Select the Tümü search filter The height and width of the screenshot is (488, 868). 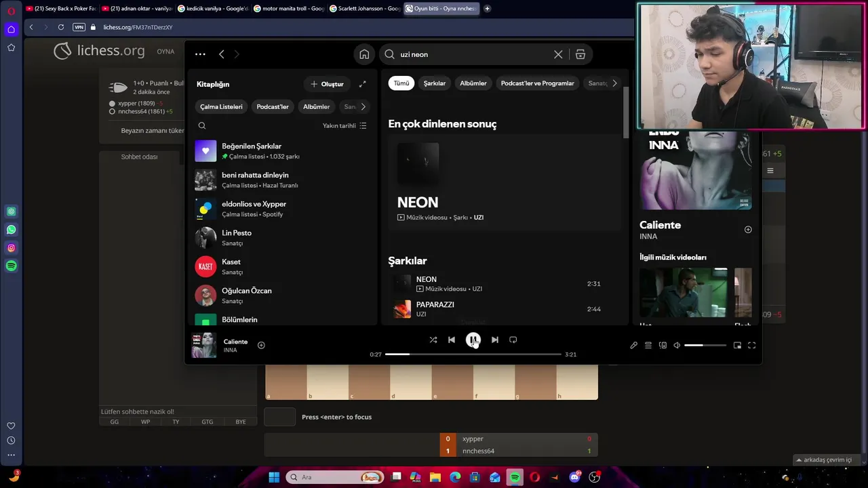coord(401,83)
